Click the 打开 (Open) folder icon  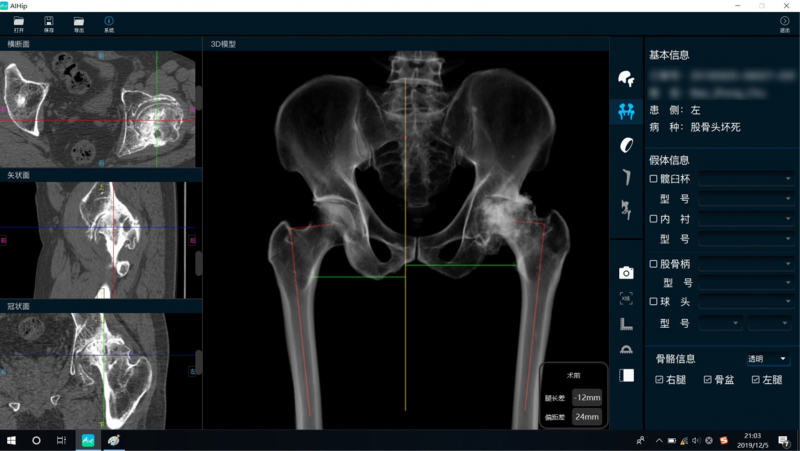click(19, 21)
